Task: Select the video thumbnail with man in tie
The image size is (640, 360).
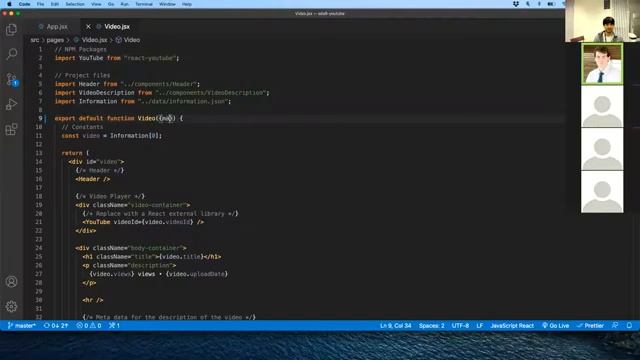Action: tap(602, 64)
